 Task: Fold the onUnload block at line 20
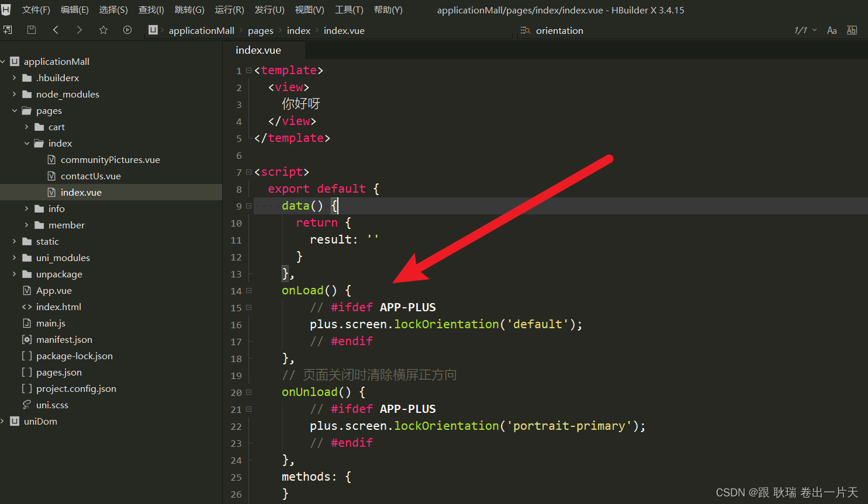(x=249, y=392)
